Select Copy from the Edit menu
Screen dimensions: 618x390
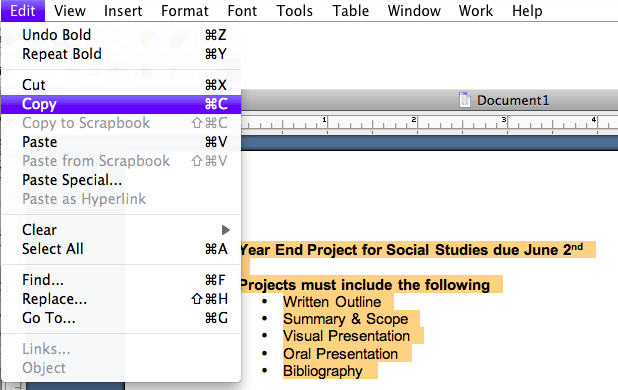point(121,104)
